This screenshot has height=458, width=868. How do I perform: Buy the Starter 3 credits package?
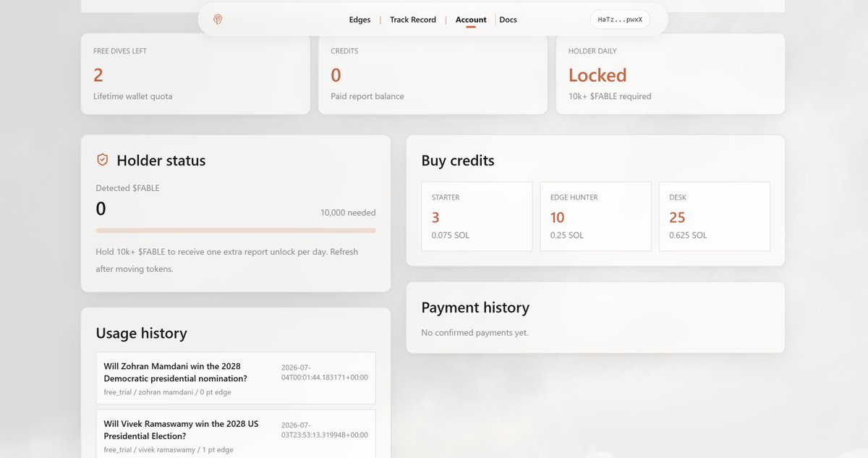click(477, 216)
